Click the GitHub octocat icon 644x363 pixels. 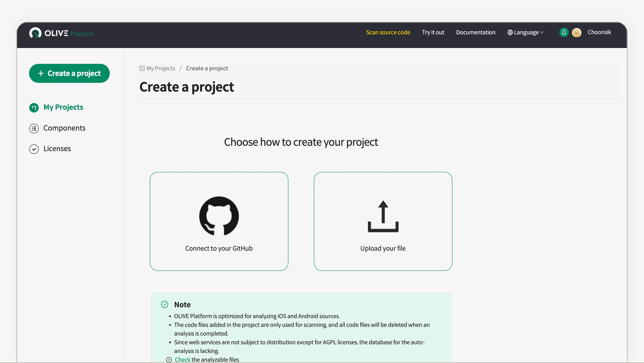click(x=219, y=216)
